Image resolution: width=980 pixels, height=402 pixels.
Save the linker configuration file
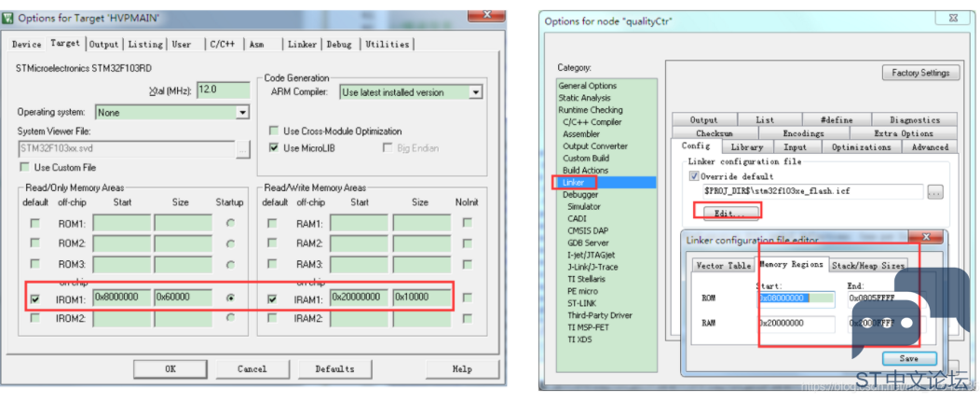pos(909,358)
